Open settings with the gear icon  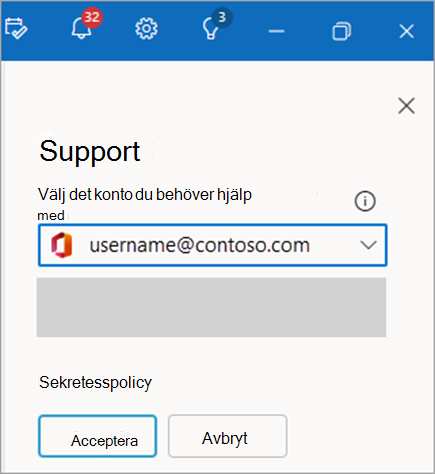click(146, 29)
